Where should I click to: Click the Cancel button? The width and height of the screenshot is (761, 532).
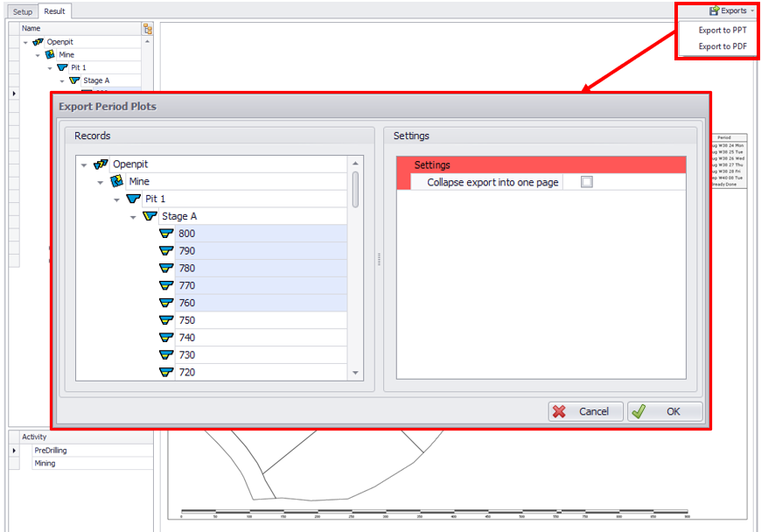(586, 411)
